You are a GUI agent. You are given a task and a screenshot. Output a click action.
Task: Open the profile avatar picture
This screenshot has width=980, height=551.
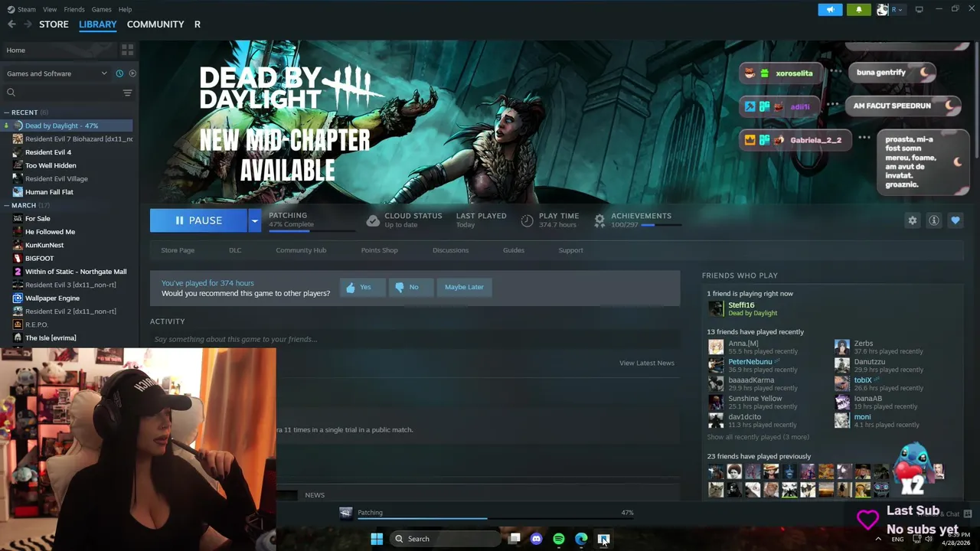pyautogui.click(x=882, y=9)
